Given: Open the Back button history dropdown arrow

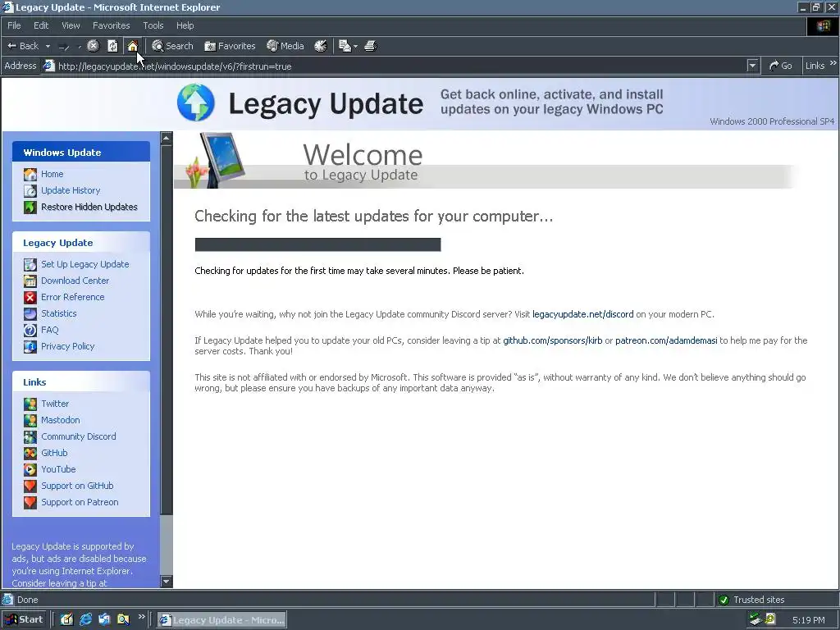Looking at the screenshot, I should pos(48,46).
